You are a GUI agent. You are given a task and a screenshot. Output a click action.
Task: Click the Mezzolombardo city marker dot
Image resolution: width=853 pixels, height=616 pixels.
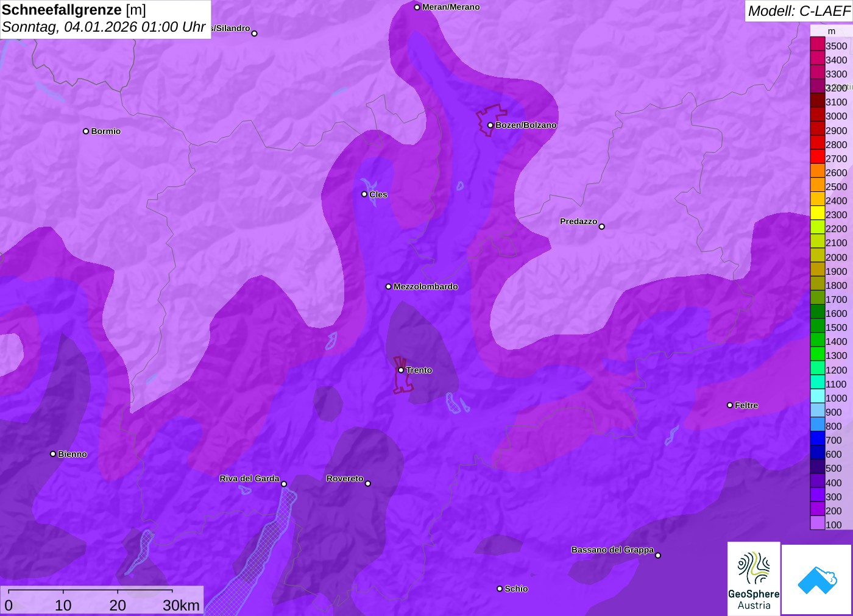coord(388,286)
